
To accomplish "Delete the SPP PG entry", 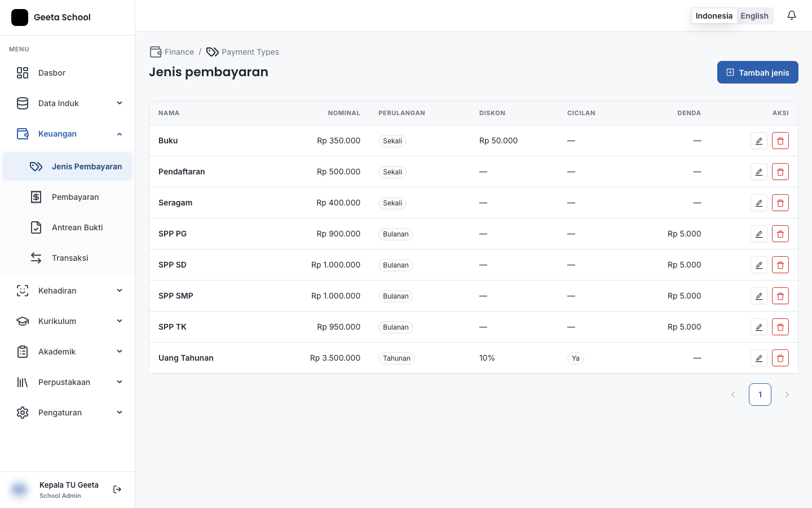I will click(x=780, y=234).
